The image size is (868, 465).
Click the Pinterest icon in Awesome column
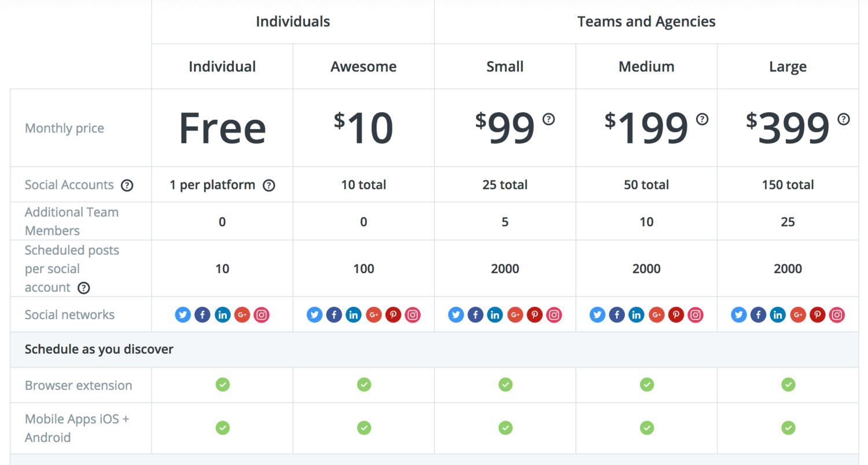393,315
